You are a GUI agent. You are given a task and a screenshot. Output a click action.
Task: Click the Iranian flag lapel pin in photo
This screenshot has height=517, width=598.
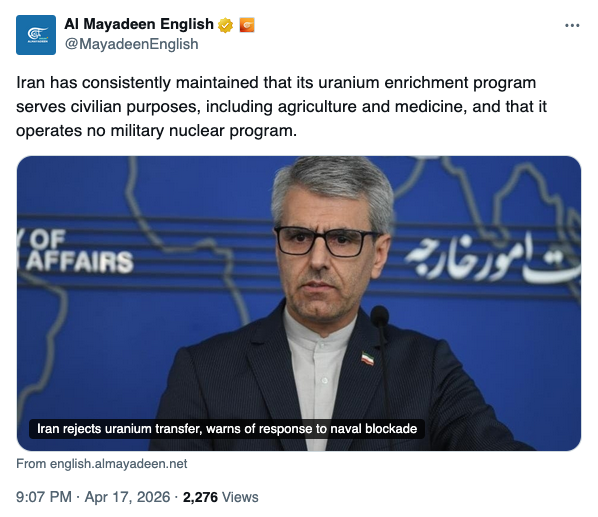tap(368, 358)
